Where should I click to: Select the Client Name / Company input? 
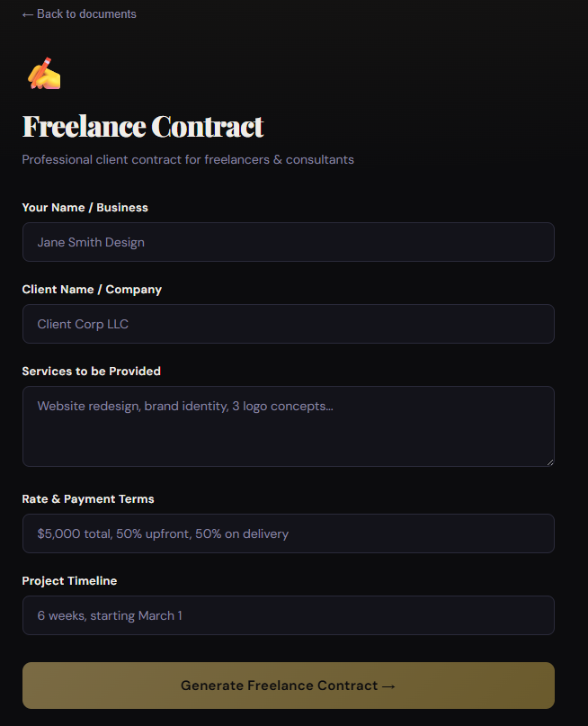[288, 324]
